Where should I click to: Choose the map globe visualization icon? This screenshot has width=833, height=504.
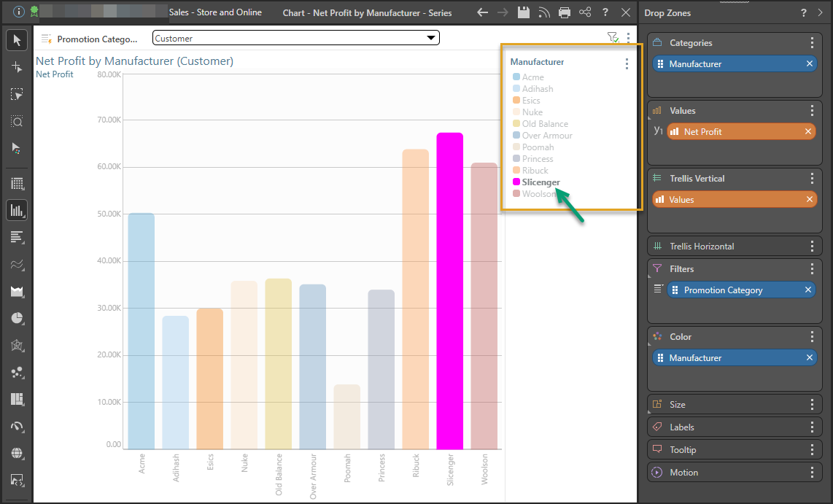[17, 454]
